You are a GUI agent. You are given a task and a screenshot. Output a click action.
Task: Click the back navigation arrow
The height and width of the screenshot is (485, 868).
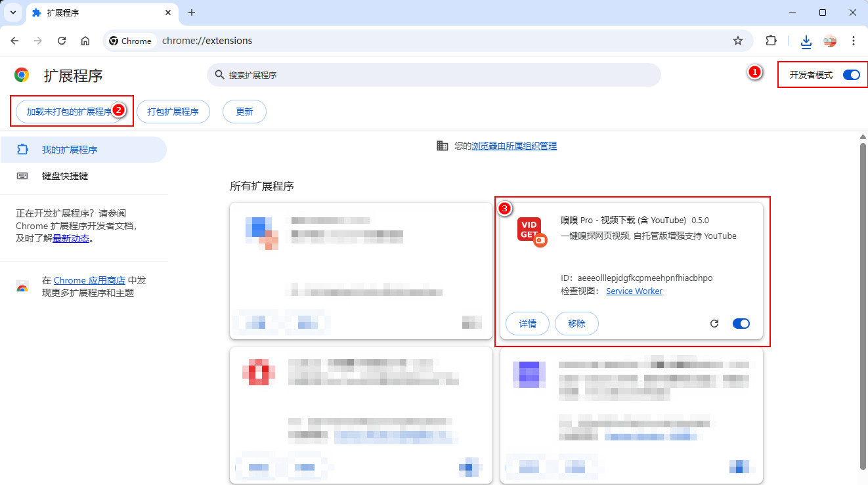point(14,40)
